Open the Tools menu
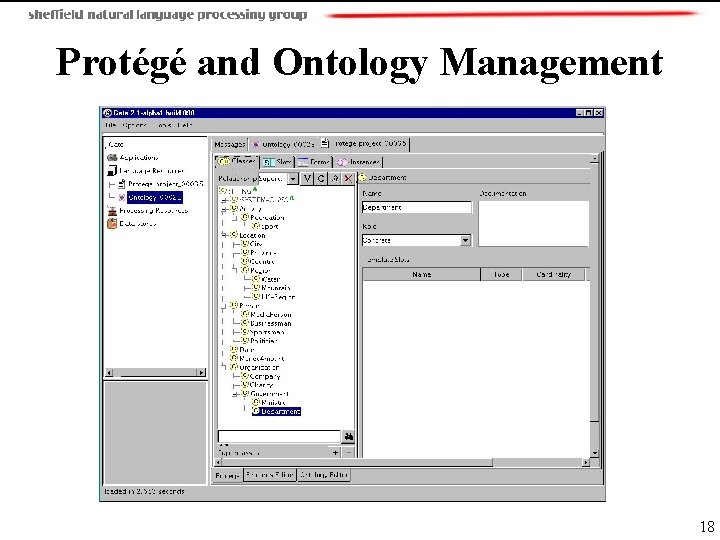Image resolution: width=720 pixels, height=540 pixels. point(164,125)
